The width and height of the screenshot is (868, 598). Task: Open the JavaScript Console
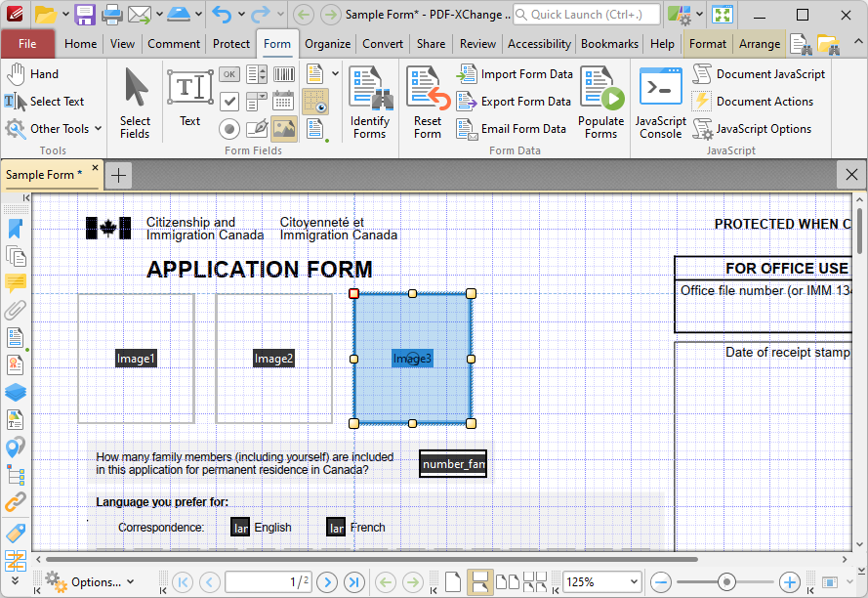[660, 103]
